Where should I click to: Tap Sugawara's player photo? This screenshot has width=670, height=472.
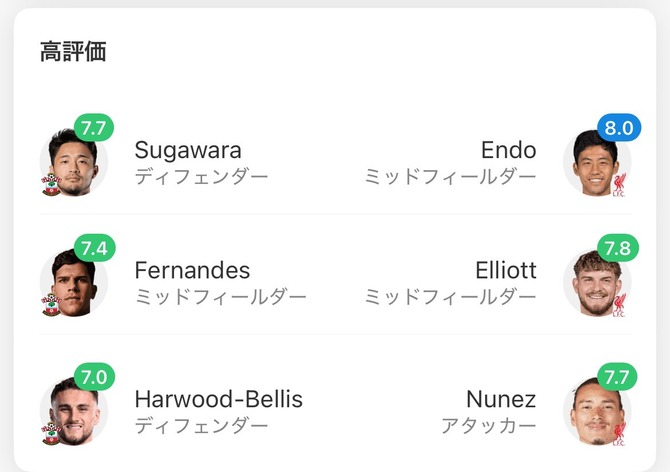point(72,164)
